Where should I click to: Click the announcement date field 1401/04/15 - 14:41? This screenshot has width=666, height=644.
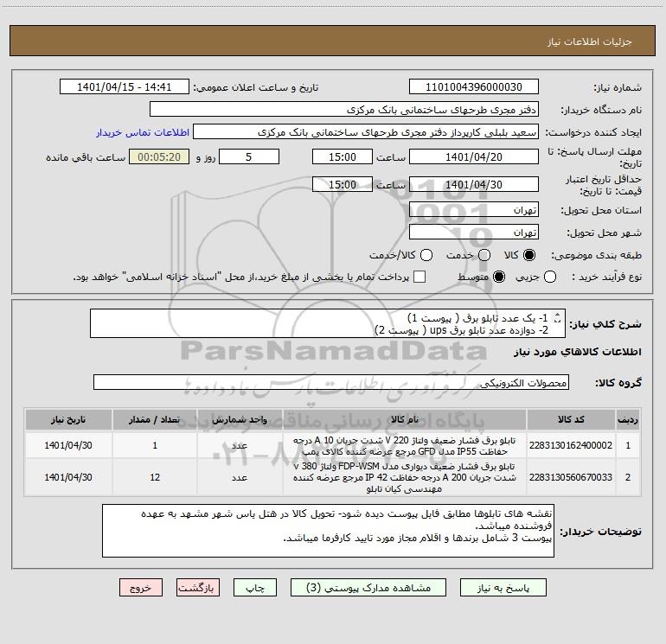click(124, 86)
